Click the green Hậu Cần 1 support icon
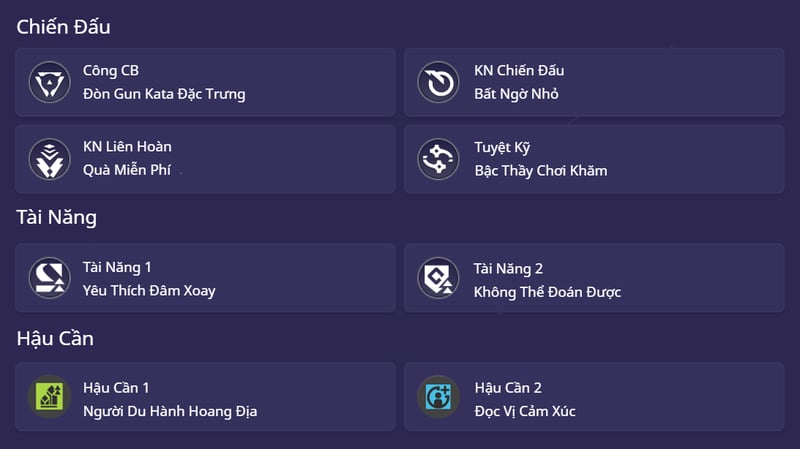This screenshot has height=449, width=800. (x=46, y=397)
